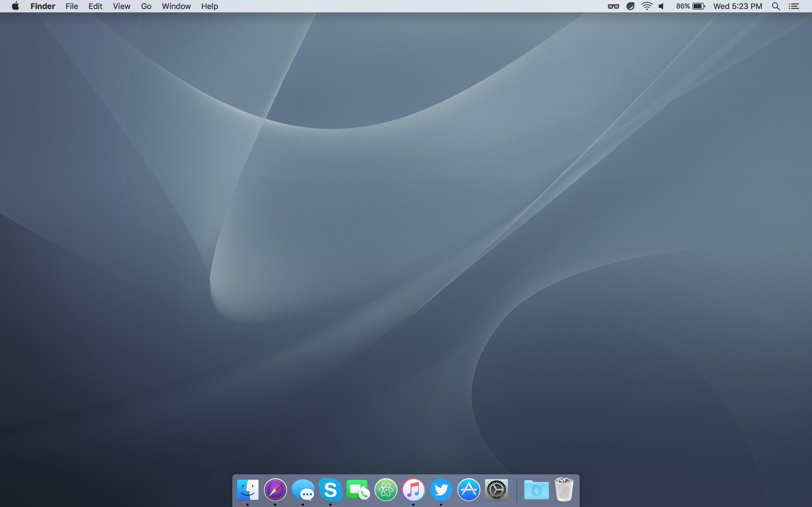The width and height of the screenshot is (812, 507).
Task: Open the Messages app in Dock
Action: click(x=303, y=490)
